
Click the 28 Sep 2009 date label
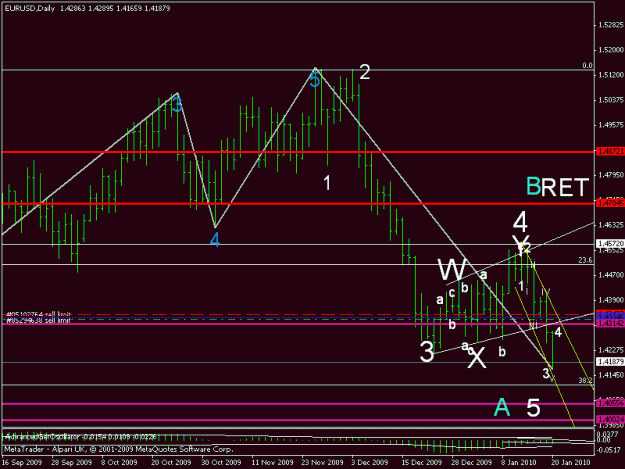[x=71, y=462]
